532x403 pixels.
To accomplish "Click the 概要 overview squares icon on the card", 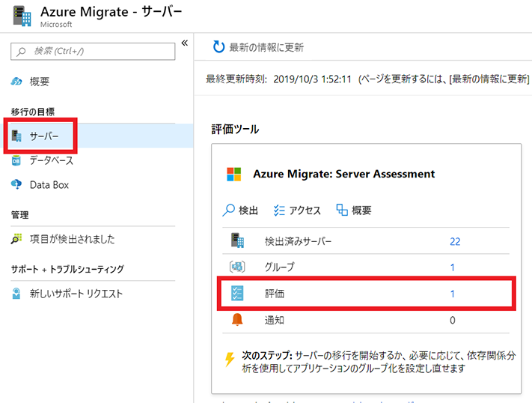I will 342,210.
